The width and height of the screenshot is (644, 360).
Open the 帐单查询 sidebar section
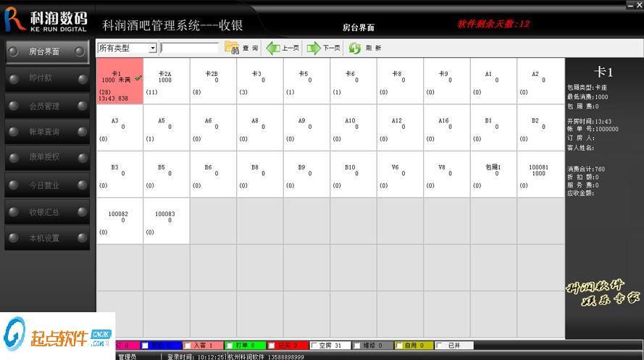[47, 132]
